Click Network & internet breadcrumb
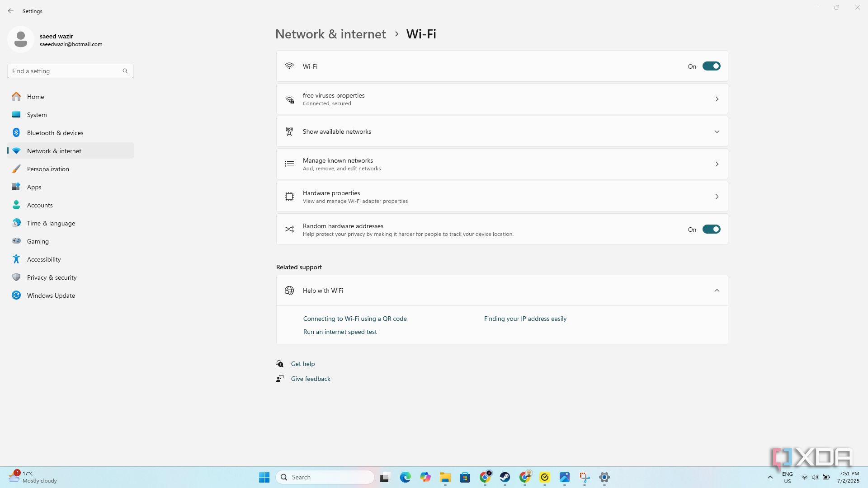The width and height of the screenshot is (868, 488). 330,34
